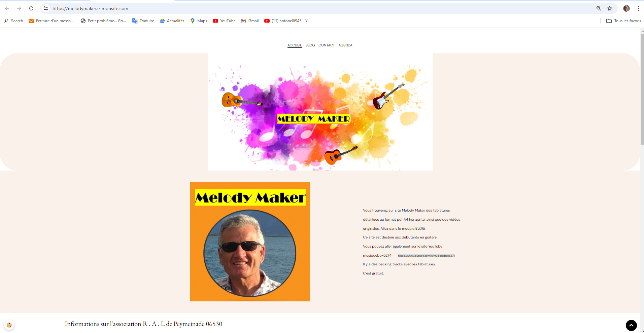The height and width of the screenshot is (333, 644).
Task: Click the scrollbar down arrow
Action: click(642, 331)
